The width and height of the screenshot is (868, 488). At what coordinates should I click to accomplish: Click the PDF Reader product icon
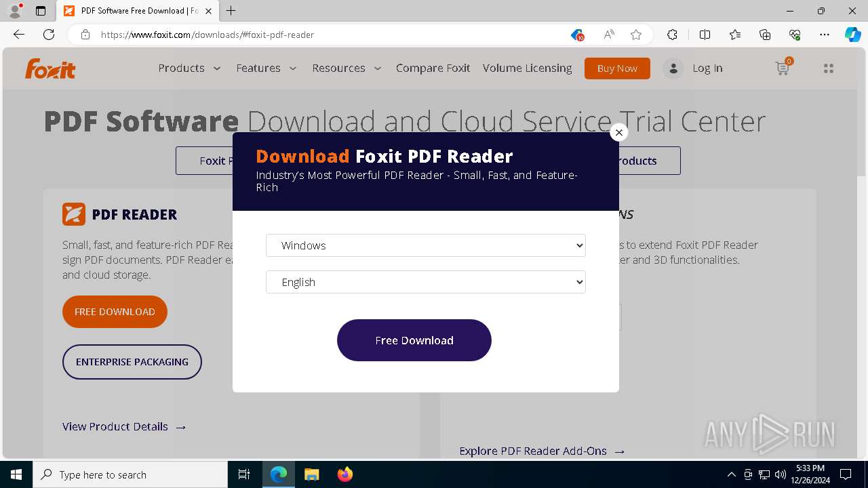pos(74,214)
